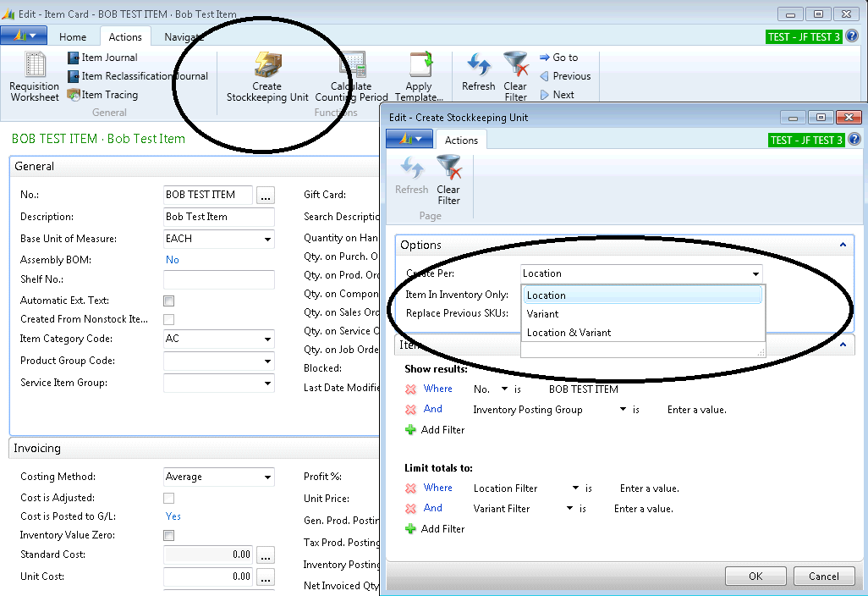Toggle Created From Nonstock Item checkbox
Screen dimensions: 868x596
[x=169, y=320]
